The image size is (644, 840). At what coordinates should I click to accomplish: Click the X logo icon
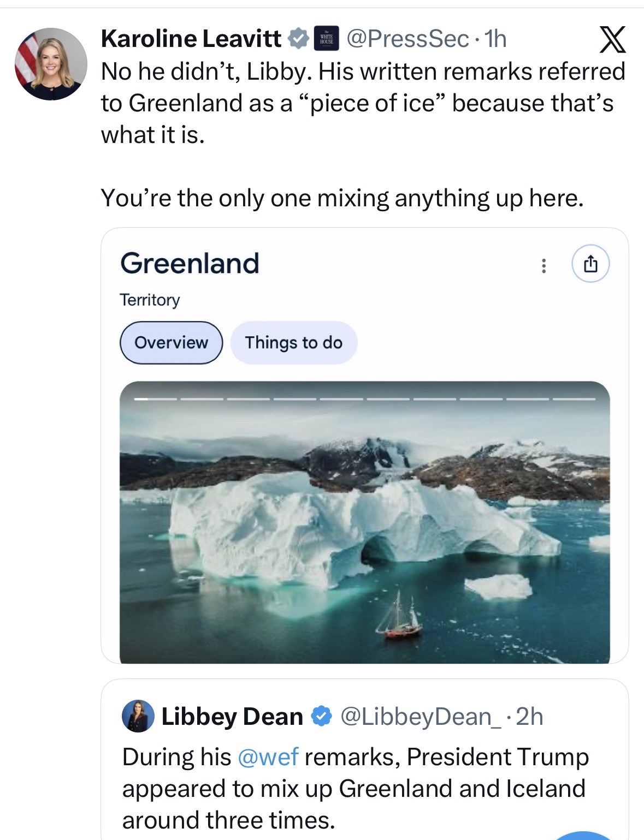[612, 40]
